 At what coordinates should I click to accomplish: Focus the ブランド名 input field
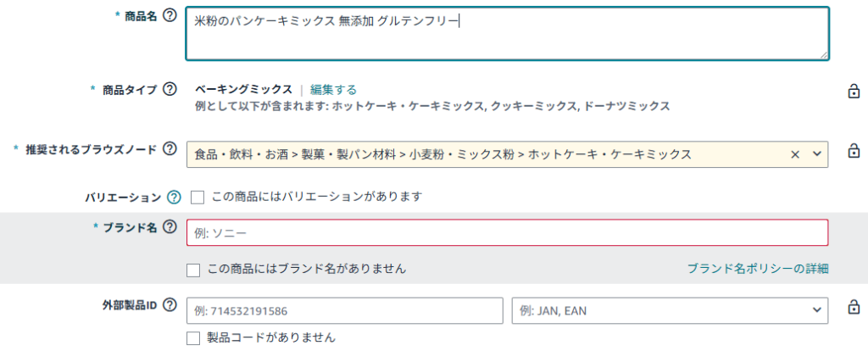(508, 232)
